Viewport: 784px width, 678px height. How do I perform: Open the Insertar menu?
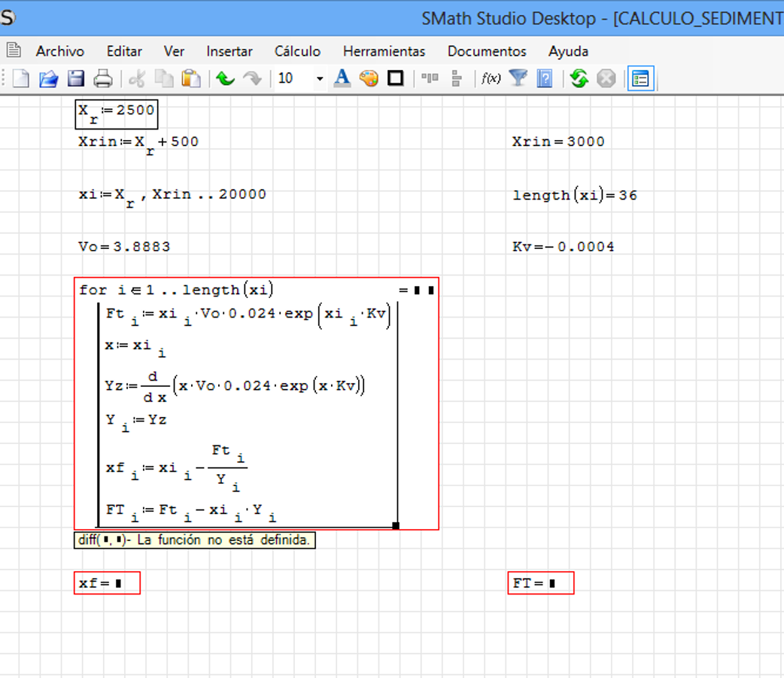[229, 51]
